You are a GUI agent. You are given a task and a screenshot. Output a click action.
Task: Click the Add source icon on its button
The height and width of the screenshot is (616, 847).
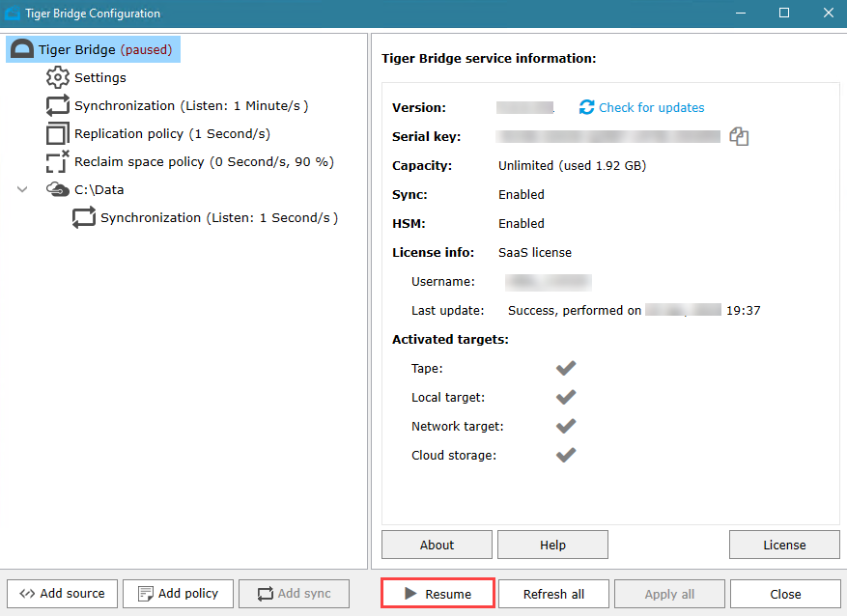pyautogui.click(x=27, y=593)
